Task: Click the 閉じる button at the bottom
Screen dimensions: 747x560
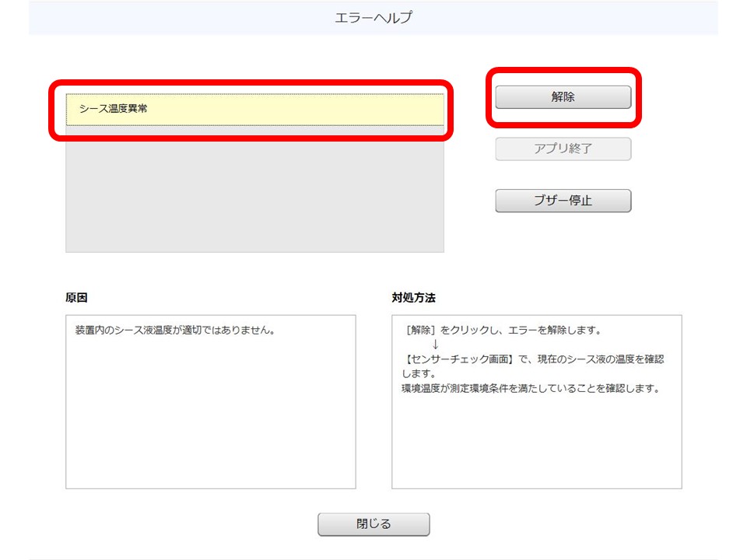Action: click(373, 524)
